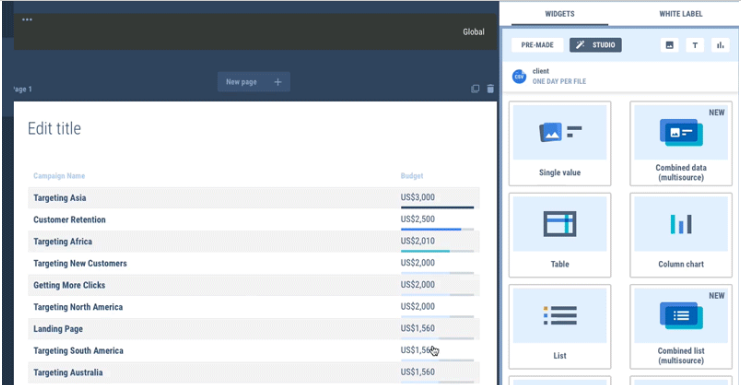Open the three-dots menu in header
This screenshot has height=385, width=741.
tap(27, 20)
